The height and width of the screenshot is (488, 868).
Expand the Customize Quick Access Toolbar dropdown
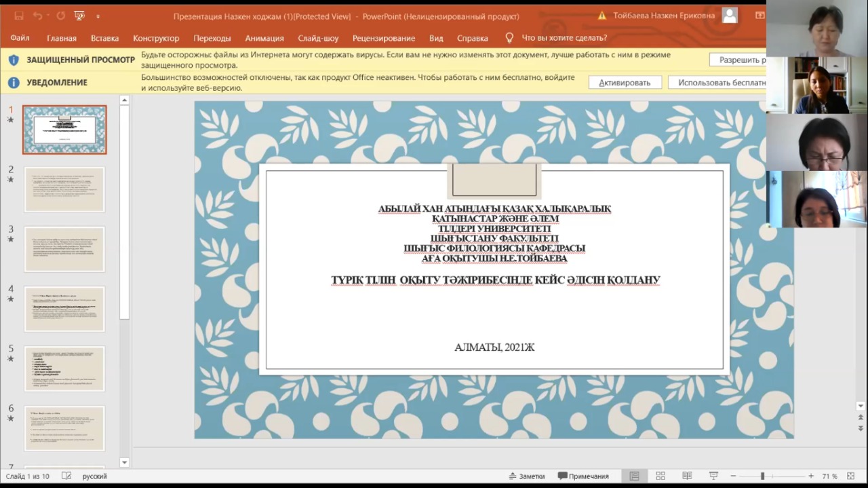[98, 16]
